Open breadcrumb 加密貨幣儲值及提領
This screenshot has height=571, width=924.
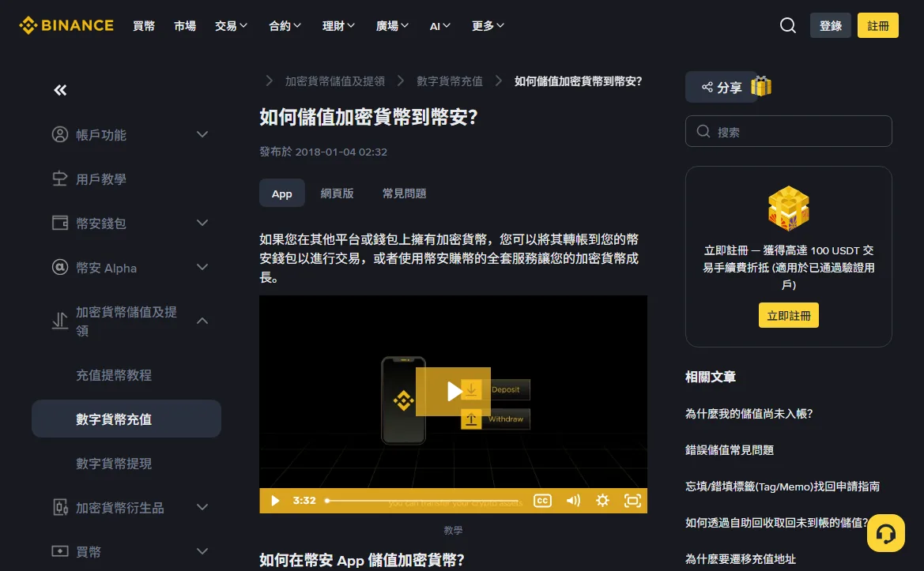tap(334, 81)
